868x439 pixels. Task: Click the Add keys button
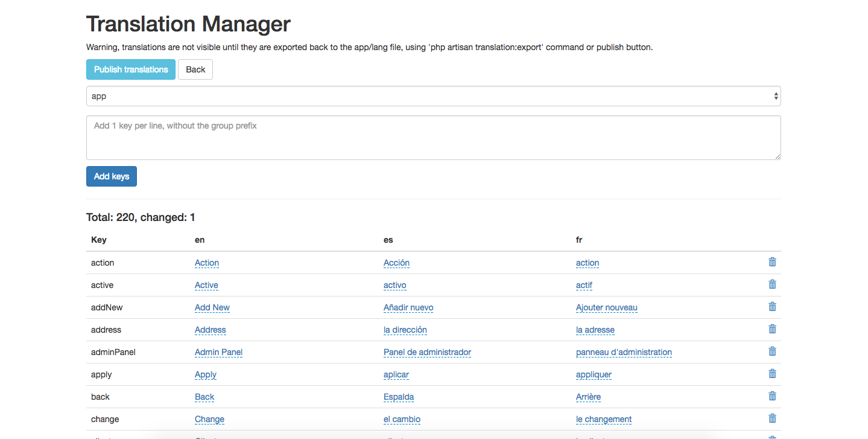[x=112, y=176]
